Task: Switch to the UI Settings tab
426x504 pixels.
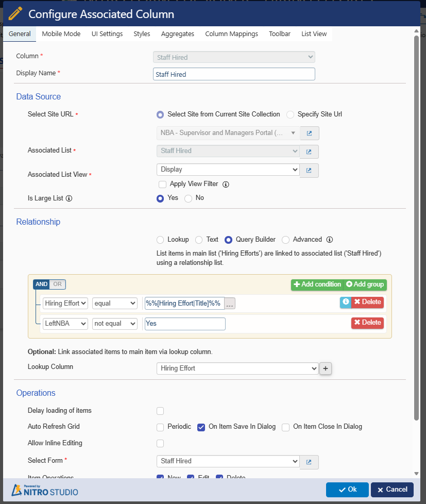Action: click(x=107, y=34)
